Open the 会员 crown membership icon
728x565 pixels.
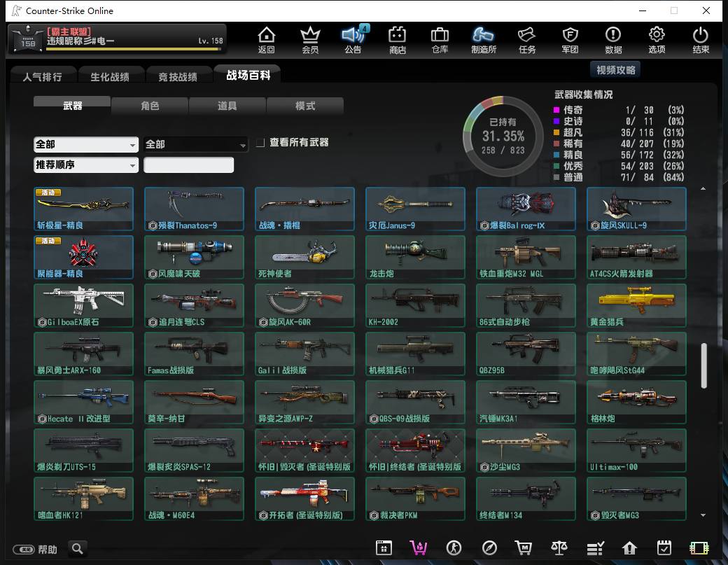tap(310, 39)
